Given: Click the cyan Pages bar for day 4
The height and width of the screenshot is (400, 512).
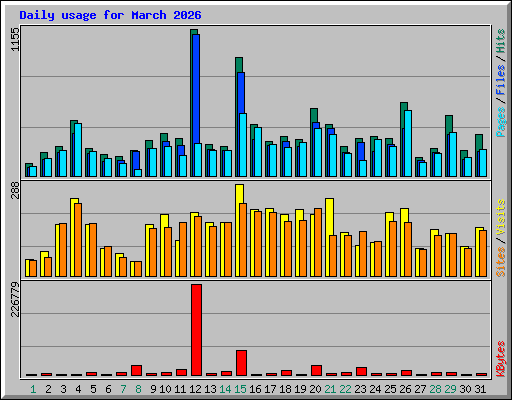Looking at the screenshot, I should [x=78, y=150].
